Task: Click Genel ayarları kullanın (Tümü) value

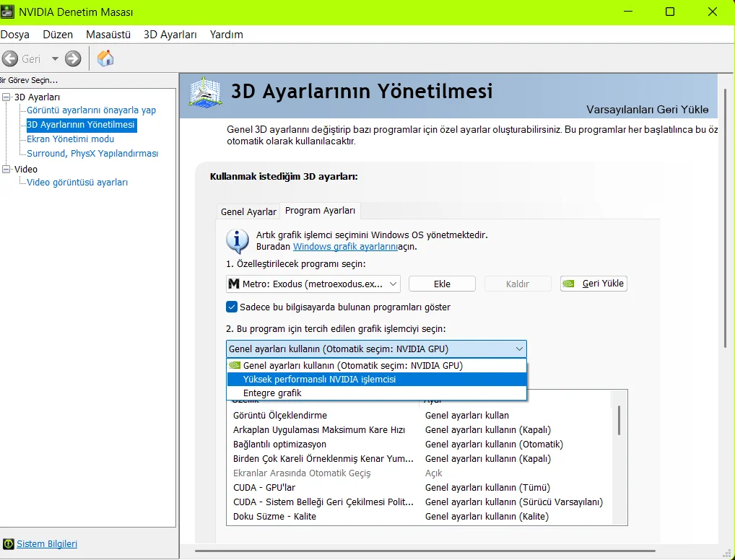Action: [487, 487]
